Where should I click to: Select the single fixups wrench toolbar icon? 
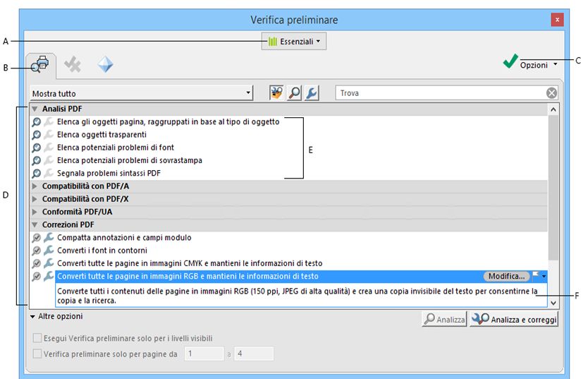coord(312,92)
